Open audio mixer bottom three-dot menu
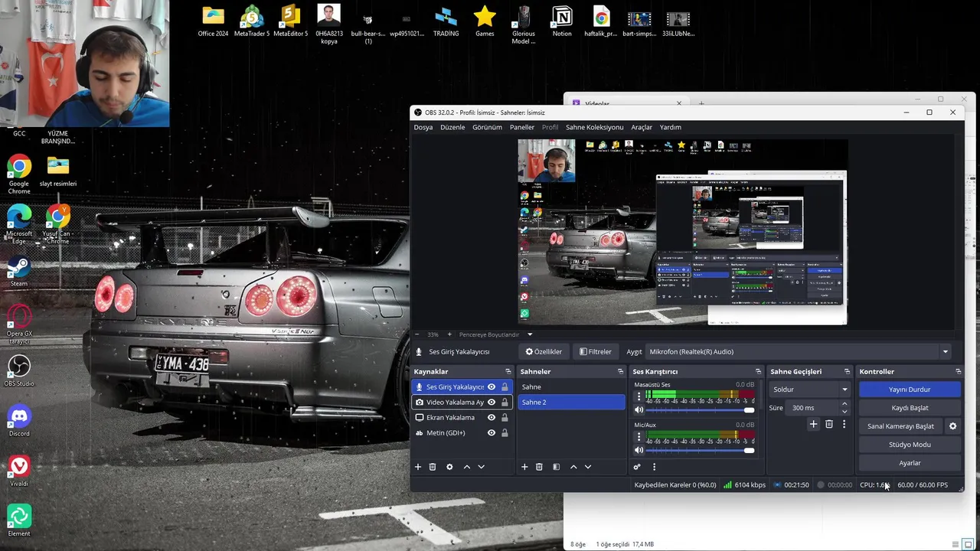 click(x=654, y=467)
